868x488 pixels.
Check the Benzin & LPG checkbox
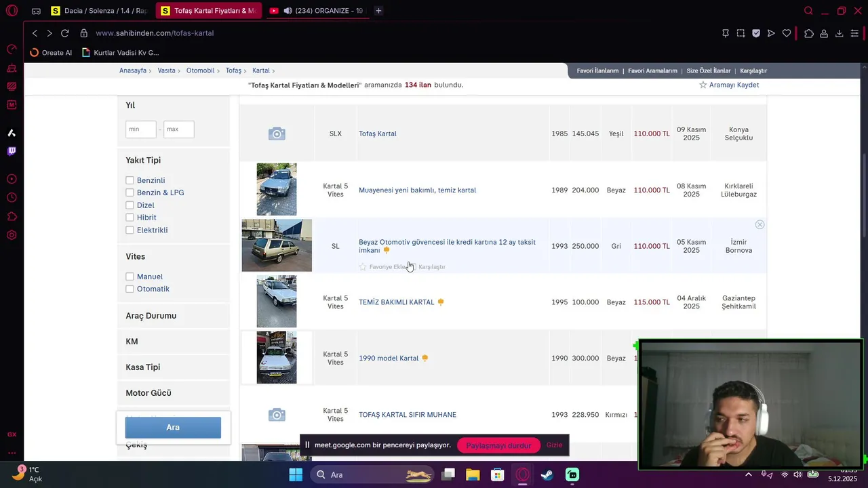click(x=130, y=192)
